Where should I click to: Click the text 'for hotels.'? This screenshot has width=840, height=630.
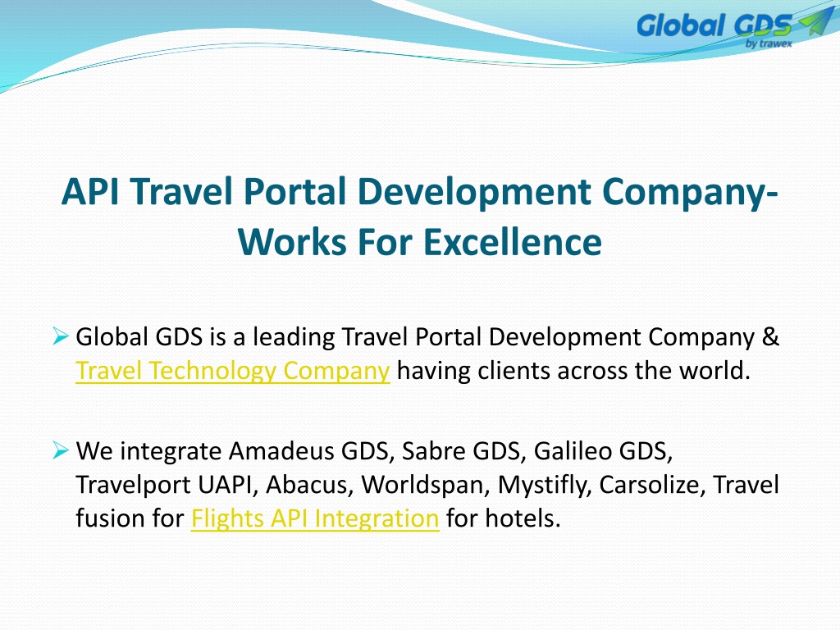(503, 518)
